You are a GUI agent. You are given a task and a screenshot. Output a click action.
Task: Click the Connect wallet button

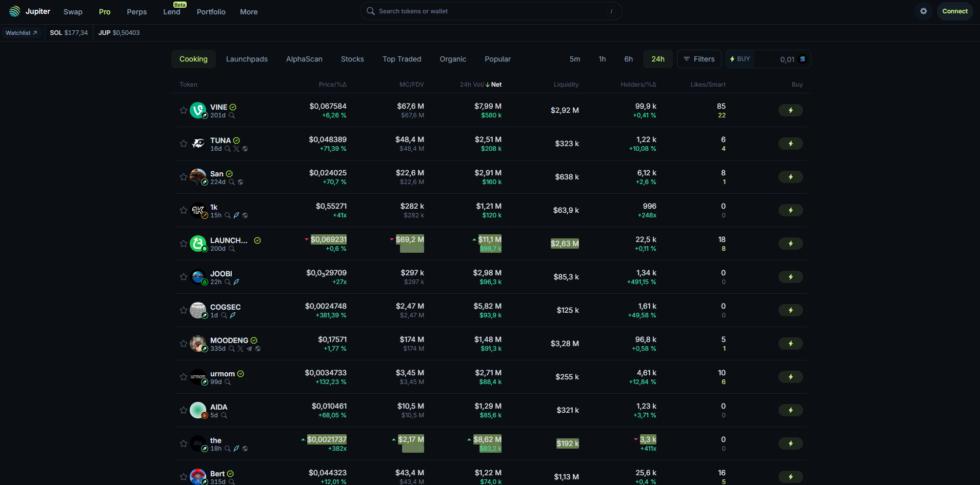(954, 11)
